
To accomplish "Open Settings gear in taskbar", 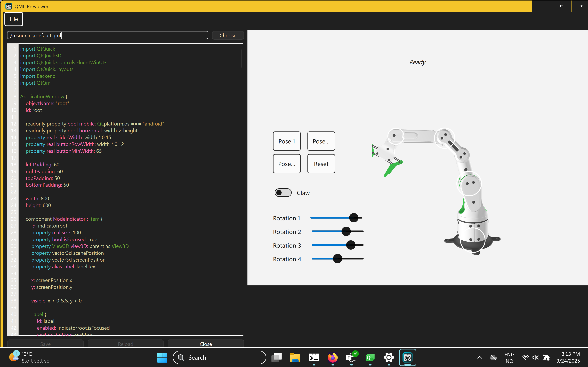I will coord(389,357).
